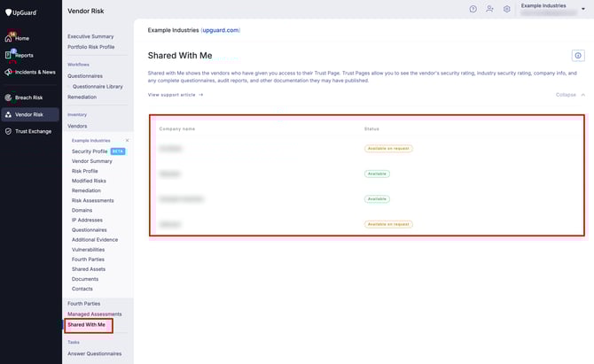Select Shared With Me menu item
Image resolution: width=594 pixels, height=364 pixels.
pyautogui.click(x=86, y=325)
